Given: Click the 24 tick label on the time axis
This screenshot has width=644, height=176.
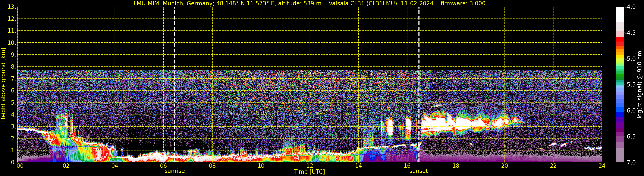Looking at the screenshot, I should pyautogui.click(x=602, y=166).
